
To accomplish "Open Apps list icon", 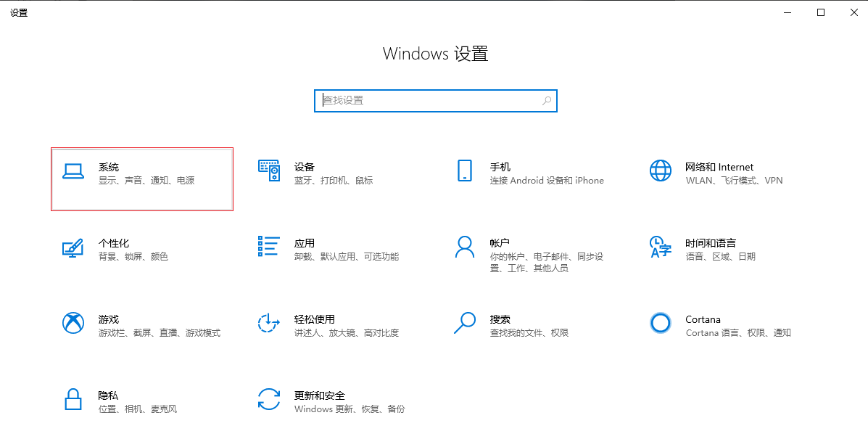I will (268, 246).
